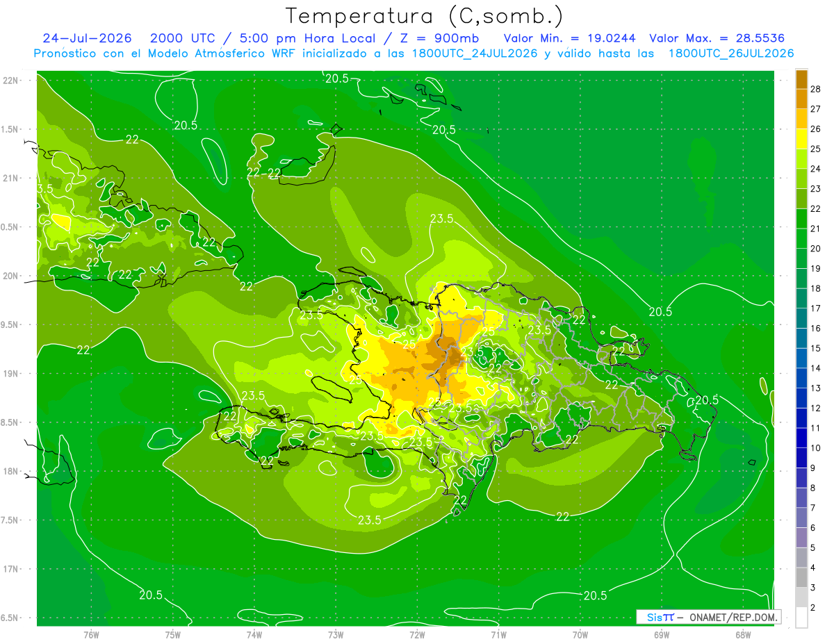Select the "1800UTC_26JUL2026" valid-until time
Image resolution: width=834 pixels, height=644 pixels.
tap(731, 53)
